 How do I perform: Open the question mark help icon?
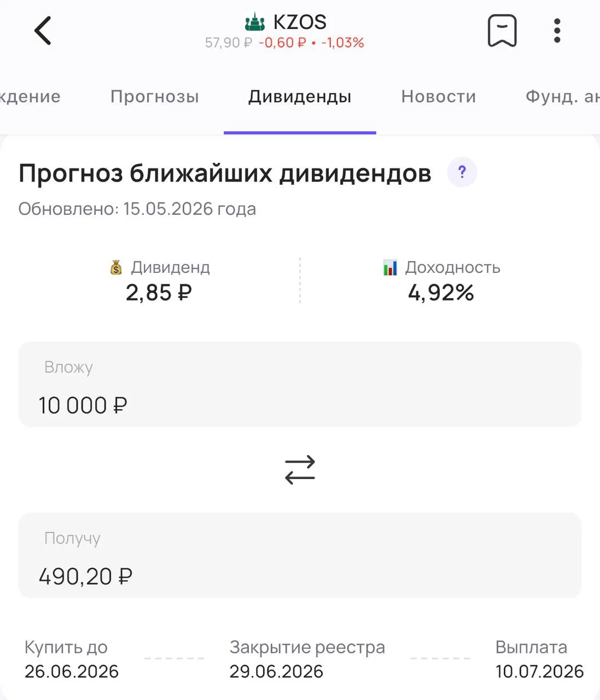pos(462,172)
